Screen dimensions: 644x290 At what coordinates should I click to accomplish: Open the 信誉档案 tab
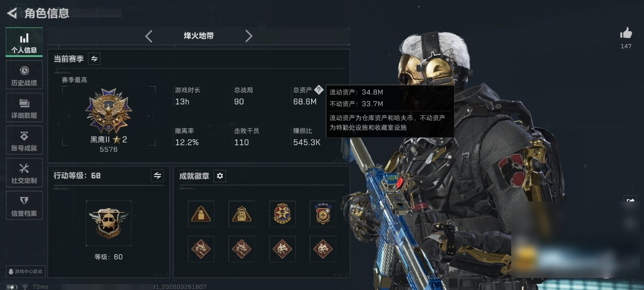tap(24, 205)
